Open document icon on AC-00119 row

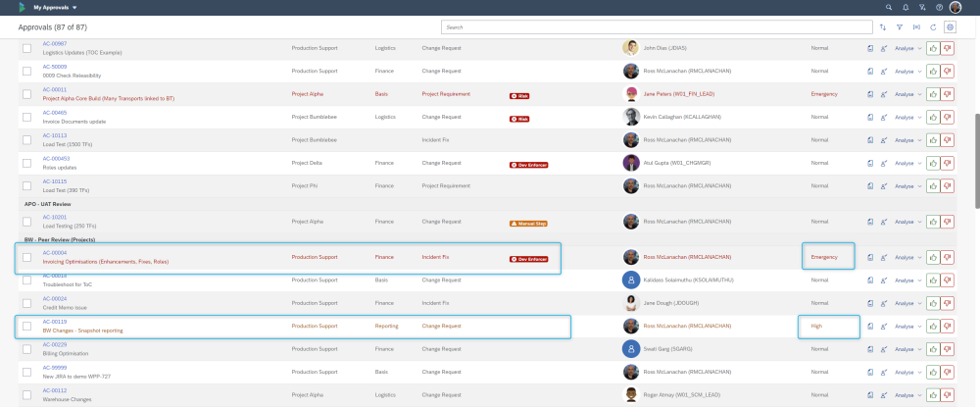(870, 327)
